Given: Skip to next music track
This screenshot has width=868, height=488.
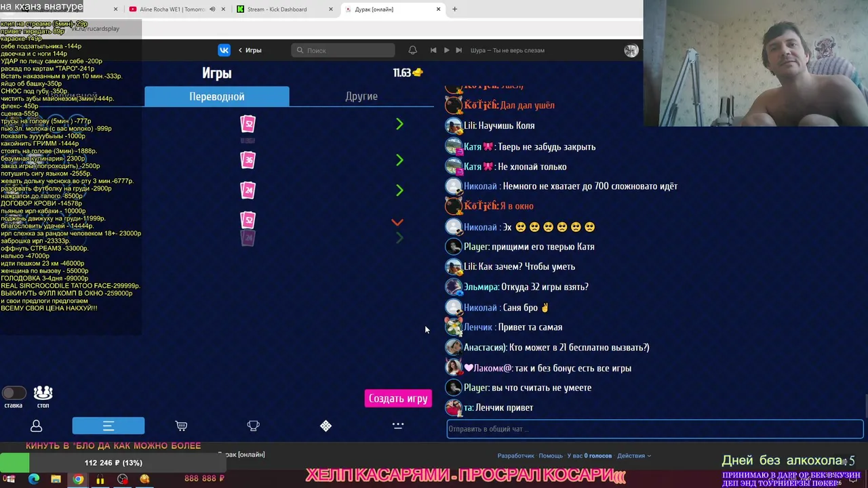Looking at the screenshot, I should (459, 50).
